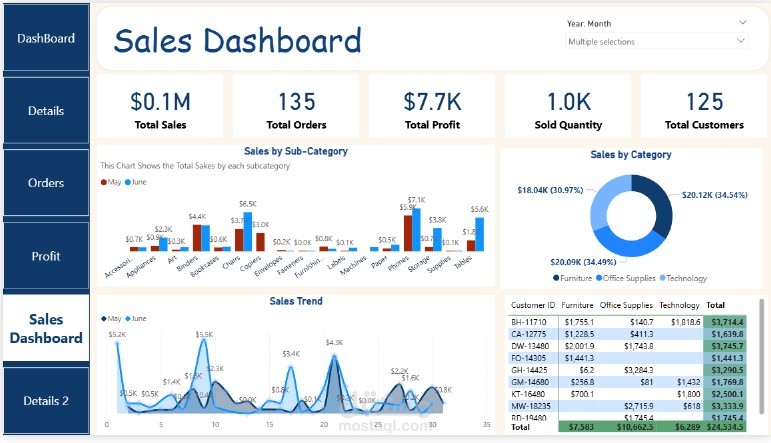Go to the Details page
This screenshot has height=443, width=771.
[46, 111]
